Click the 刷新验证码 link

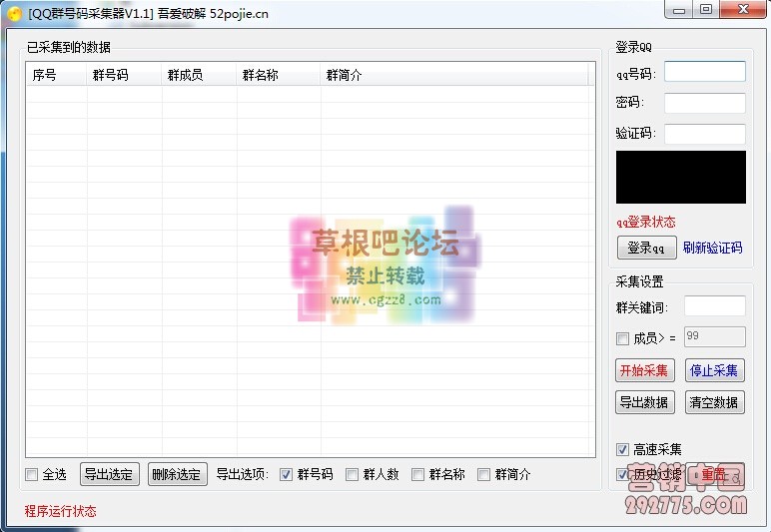click(x=712, y=248)
